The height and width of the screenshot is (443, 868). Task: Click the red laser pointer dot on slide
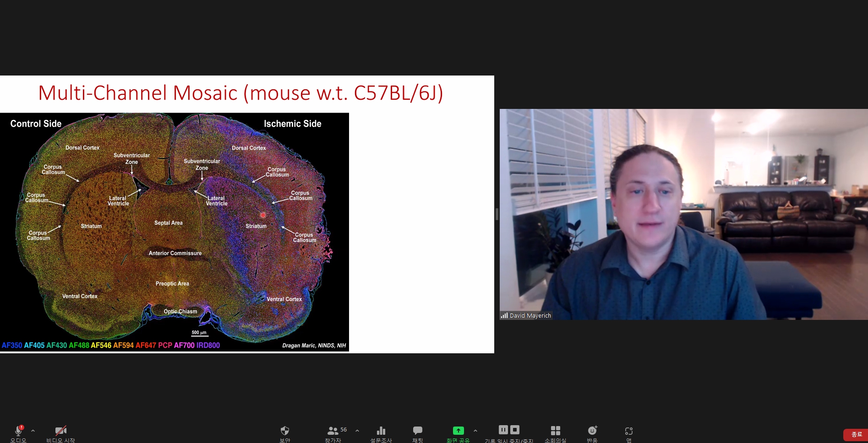pos(263,215)
